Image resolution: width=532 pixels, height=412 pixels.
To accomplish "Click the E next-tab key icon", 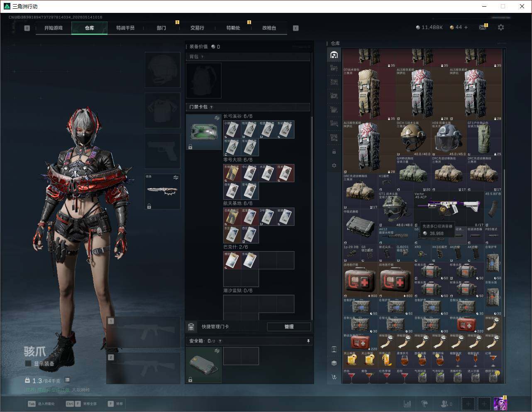I will [x=296, y=28].
